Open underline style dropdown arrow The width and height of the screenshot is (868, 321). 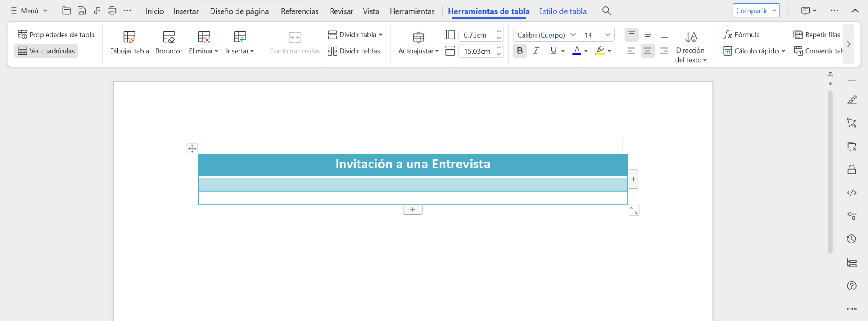pos(563,51)
